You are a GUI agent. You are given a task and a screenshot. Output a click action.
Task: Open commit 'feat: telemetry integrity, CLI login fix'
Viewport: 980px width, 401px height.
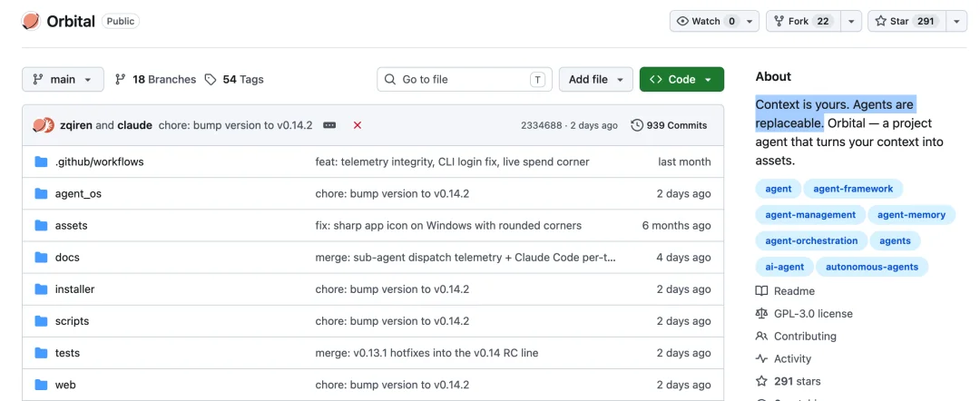click(452, 161)
